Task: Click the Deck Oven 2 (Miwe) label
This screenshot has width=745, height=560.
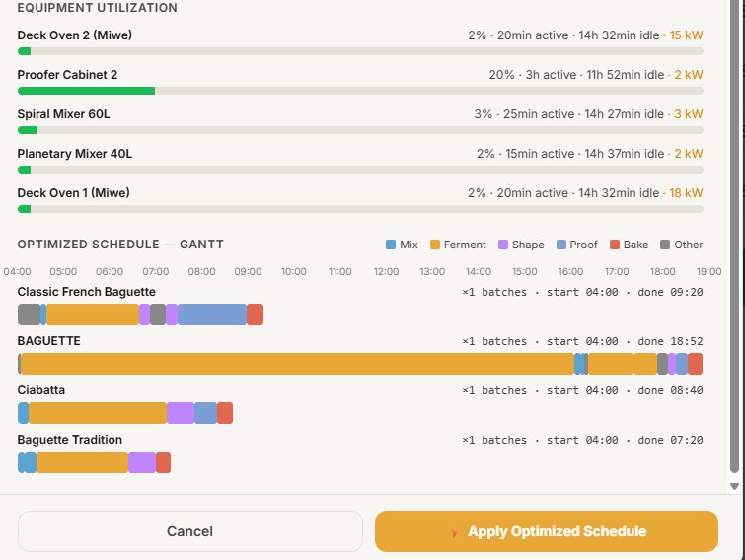Action: tap(75, 35)
